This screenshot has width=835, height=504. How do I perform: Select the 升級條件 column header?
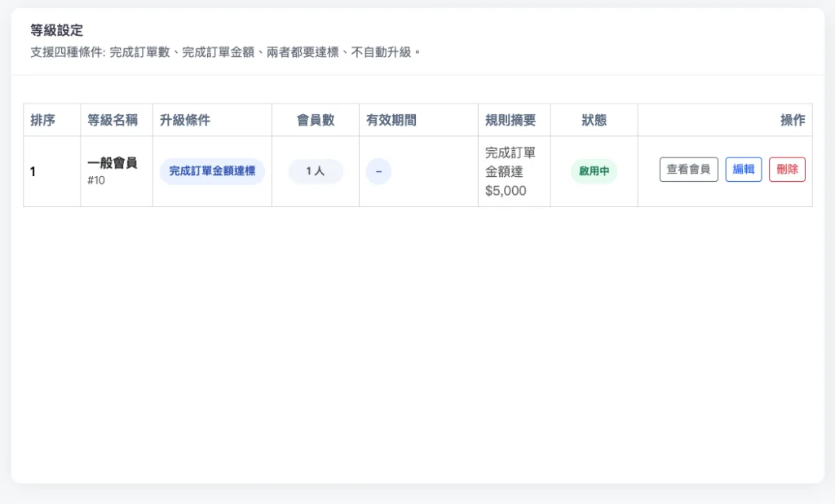[185, 120]
